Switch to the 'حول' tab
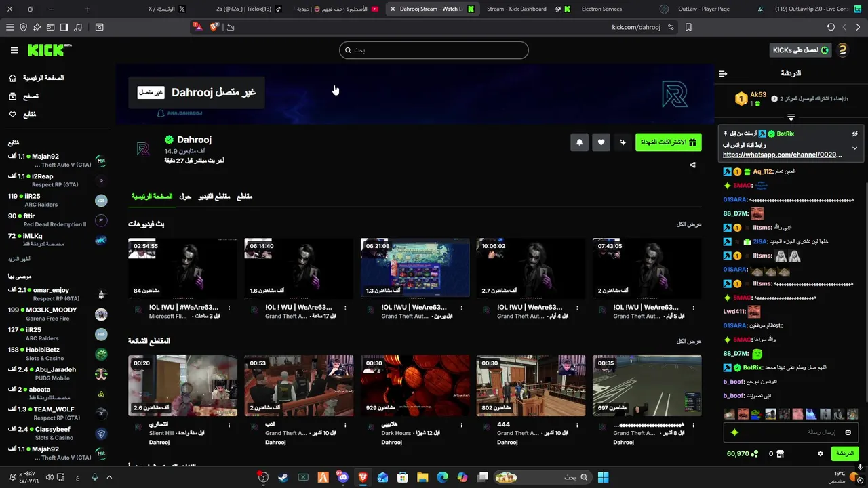 click(x=185, y=197)
